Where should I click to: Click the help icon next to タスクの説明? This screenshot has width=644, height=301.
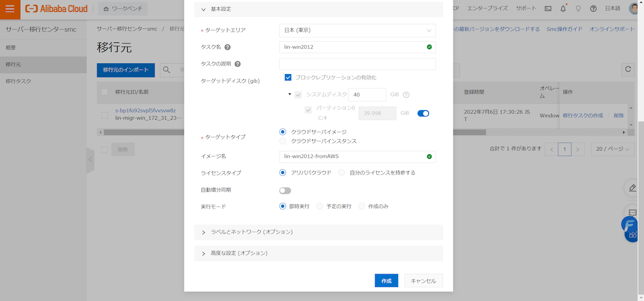(237, 64)
